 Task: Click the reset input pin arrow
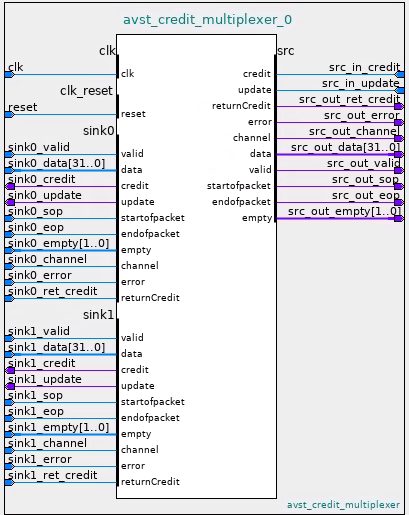click(10, 115)
